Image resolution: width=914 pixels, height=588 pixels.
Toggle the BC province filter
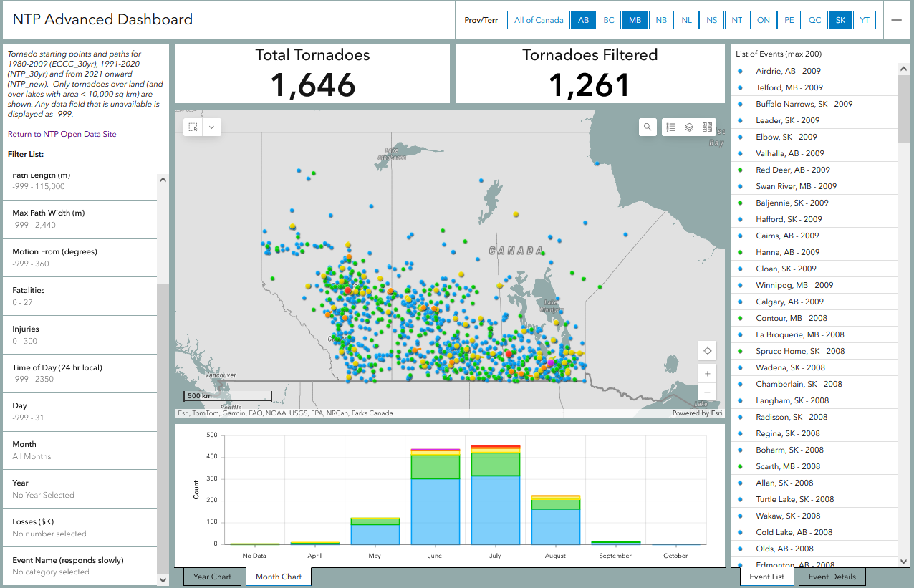[x=609, y=20]
